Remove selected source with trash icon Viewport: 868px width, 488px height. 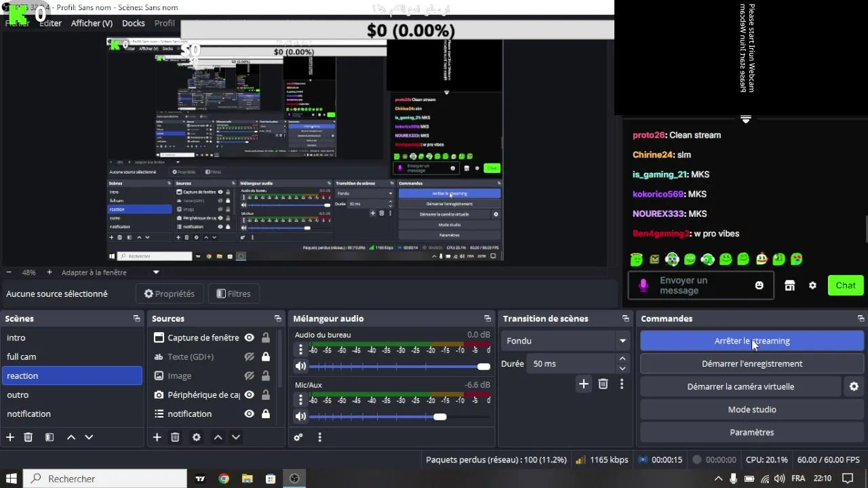(x=175, y=437)
